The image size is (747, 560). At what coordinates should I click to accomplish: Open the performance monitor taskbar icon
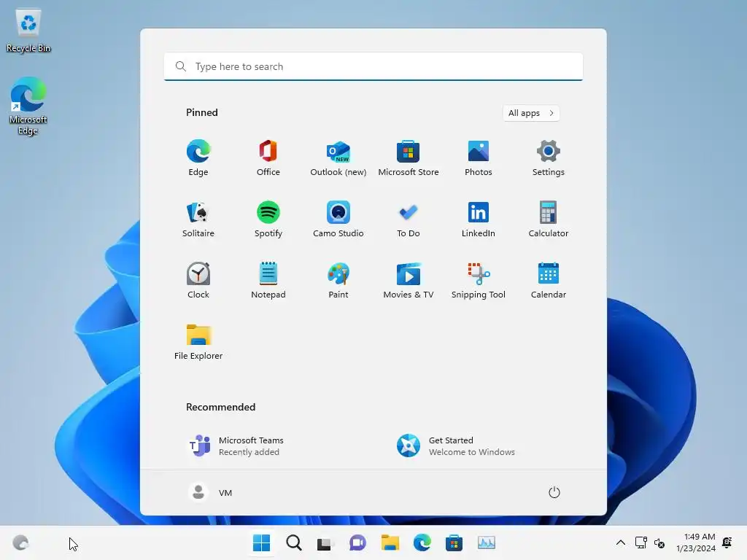[x=487, y=542]
